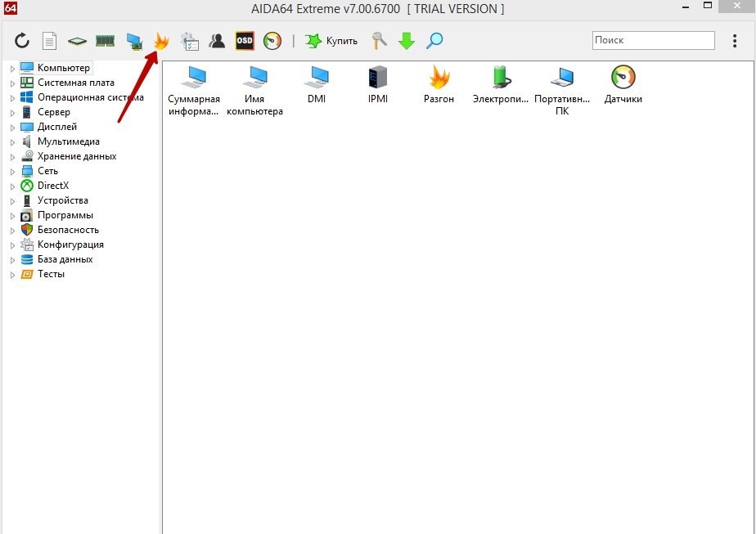Click the AIDA64 app icon in title bar
The width and height of the screenshot is (756, 534).
[x=10, y=7]
